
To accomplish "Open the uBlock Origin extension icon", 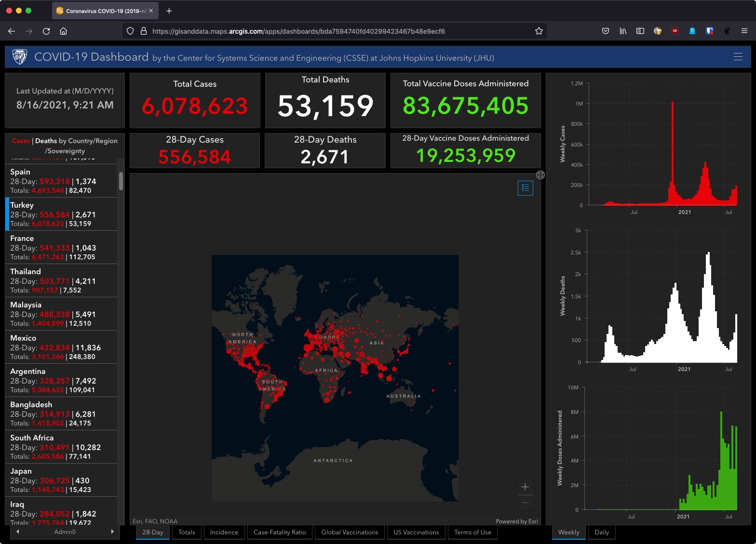I will [675, 31].
